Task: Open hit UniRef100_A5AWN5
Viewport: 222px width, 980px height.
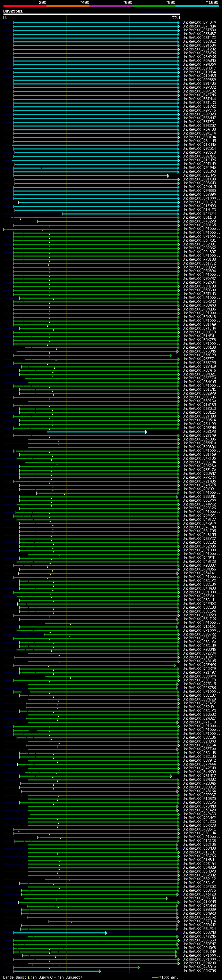Action: click(199, 60)
